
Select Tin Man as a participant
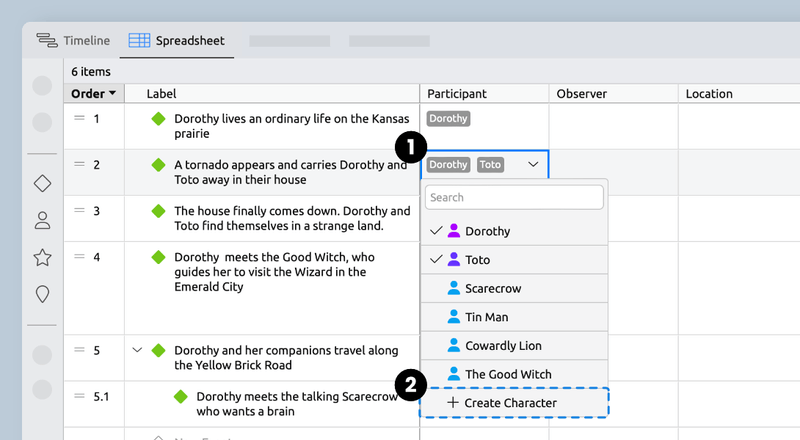point(514,317)
